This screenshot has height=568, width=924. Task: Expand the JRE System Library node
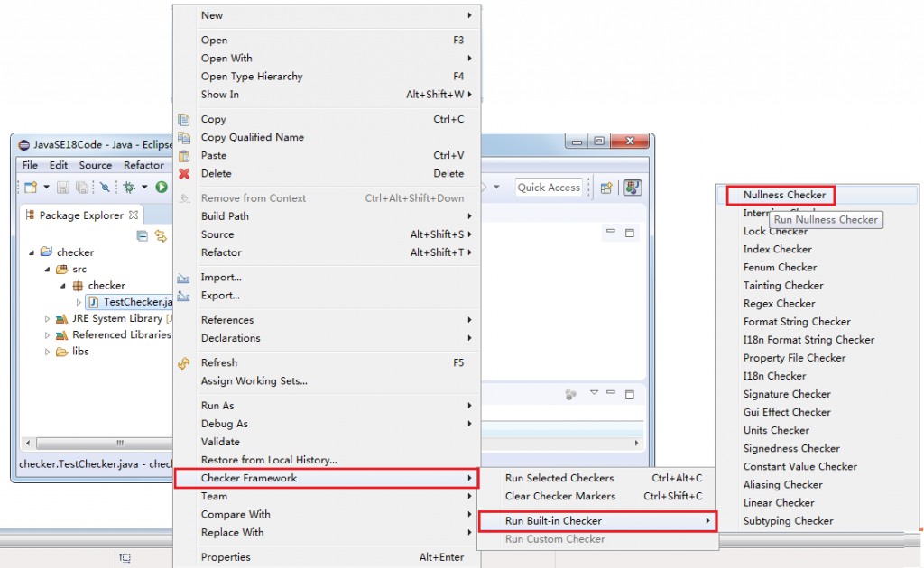(47, 318)
